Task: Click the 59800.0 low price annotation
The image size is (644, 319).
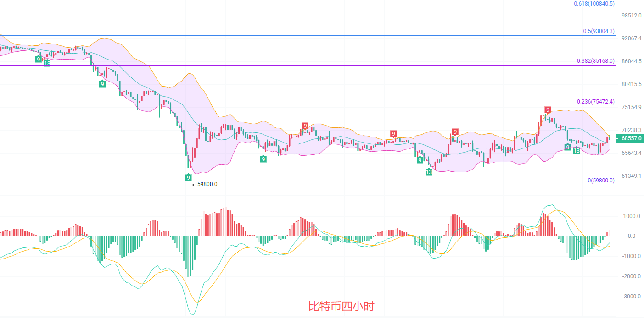Action: click(x=207, y=184)
